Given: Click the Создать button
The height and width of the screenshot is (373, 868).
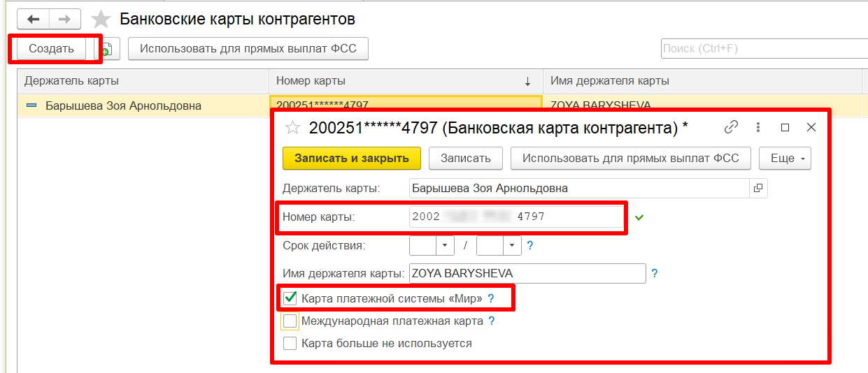Looking at the screenshot, I should (x=51, y=49).
